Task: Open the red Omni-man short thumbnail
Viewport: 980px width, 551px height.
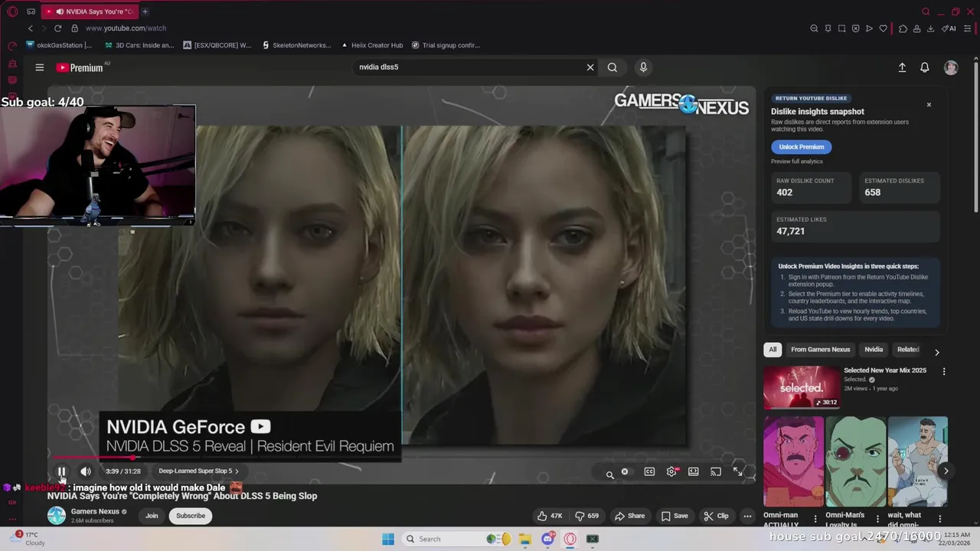Action: 794,461
